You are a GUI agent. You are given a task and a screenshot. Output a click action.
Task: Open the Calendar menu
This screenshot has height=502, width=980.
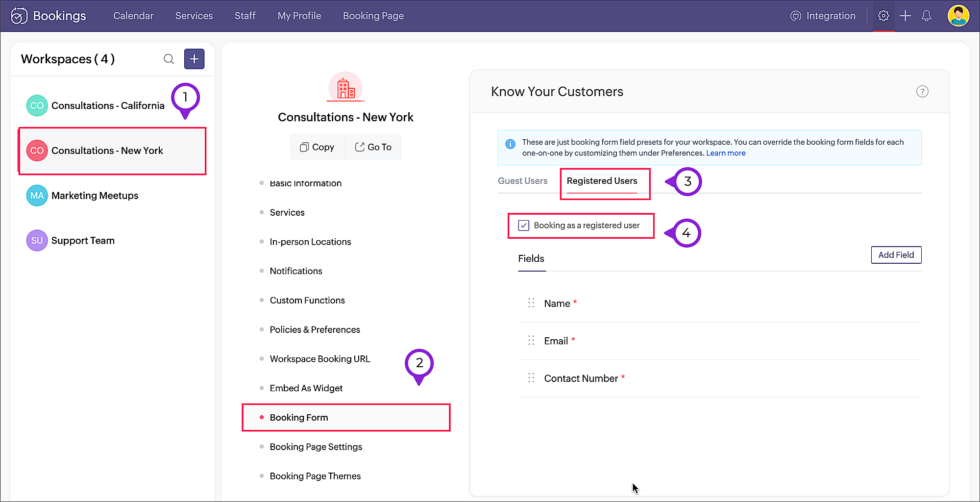pos(133,16)
